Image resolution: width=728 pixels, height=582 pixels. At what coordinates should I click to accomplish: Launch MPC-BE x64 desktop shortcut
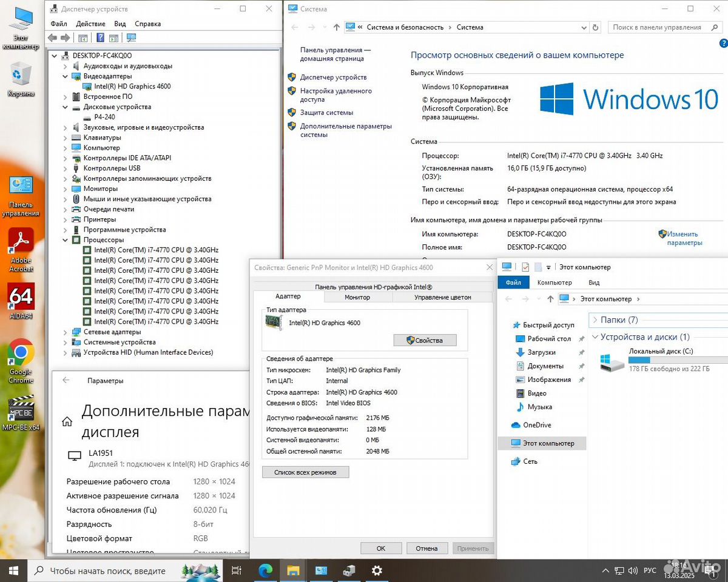[x=21, y=412]
